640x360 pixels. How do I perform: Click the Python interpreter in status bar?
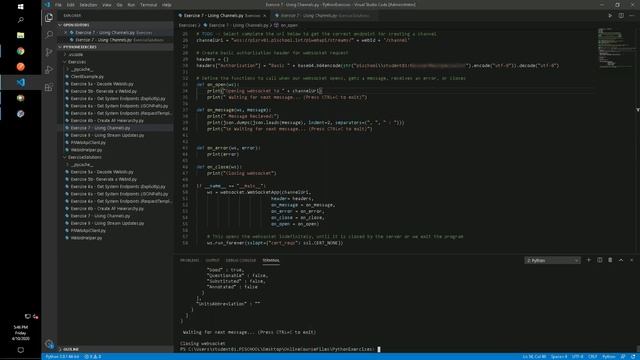62,356
